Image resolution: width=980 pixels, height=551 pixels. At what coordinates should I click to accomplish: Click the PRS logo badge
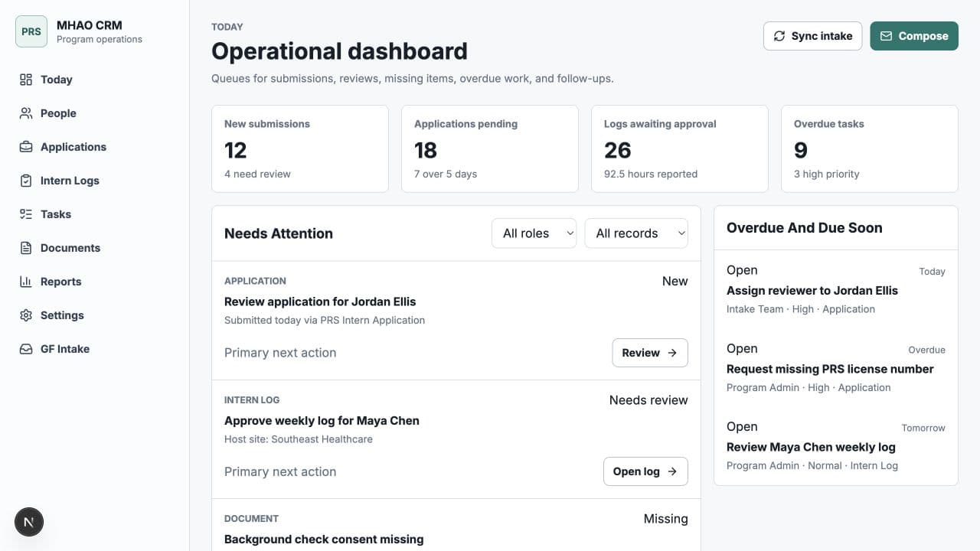click(x=31, y=31)
